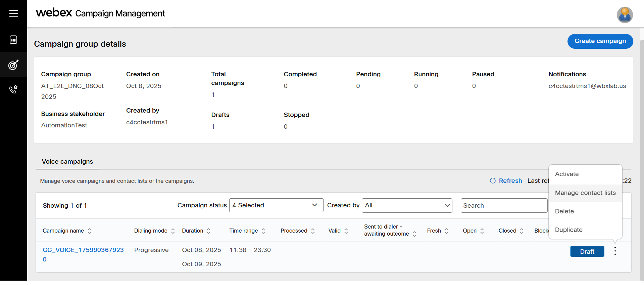Focus the Search input field

(x=504, y=205)
